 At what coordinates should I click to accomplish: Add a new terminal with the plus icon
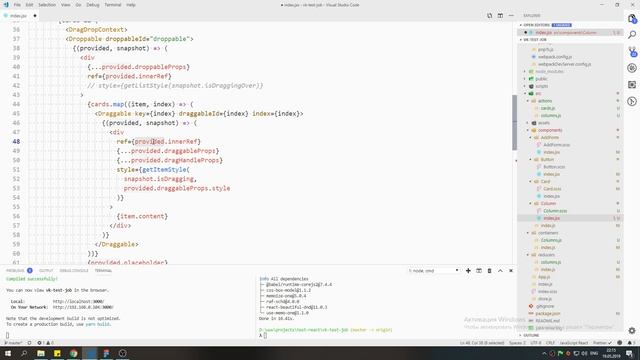468,271
